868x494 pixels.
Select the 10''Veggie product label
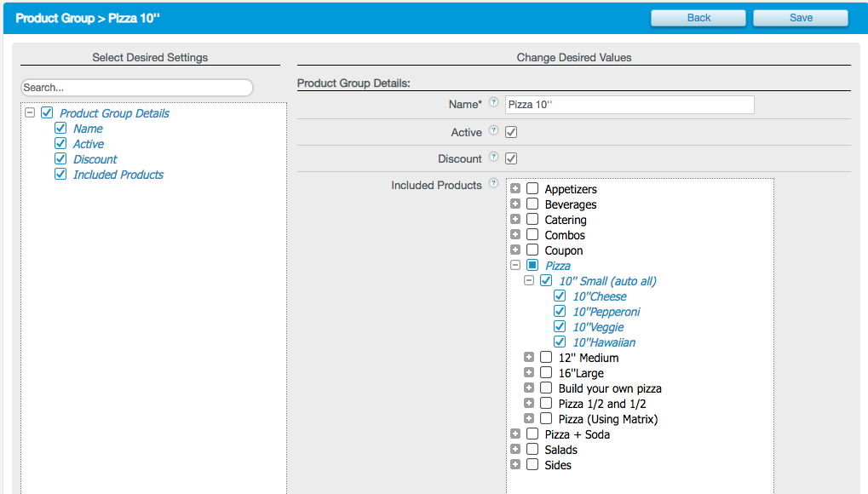pos(598,327)
